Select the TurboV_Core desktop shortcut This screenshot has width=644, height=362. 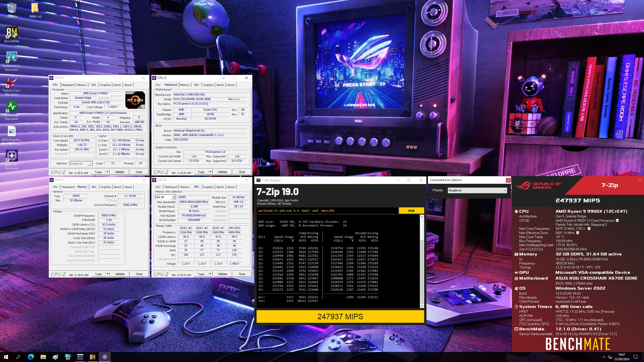point(12,86)
